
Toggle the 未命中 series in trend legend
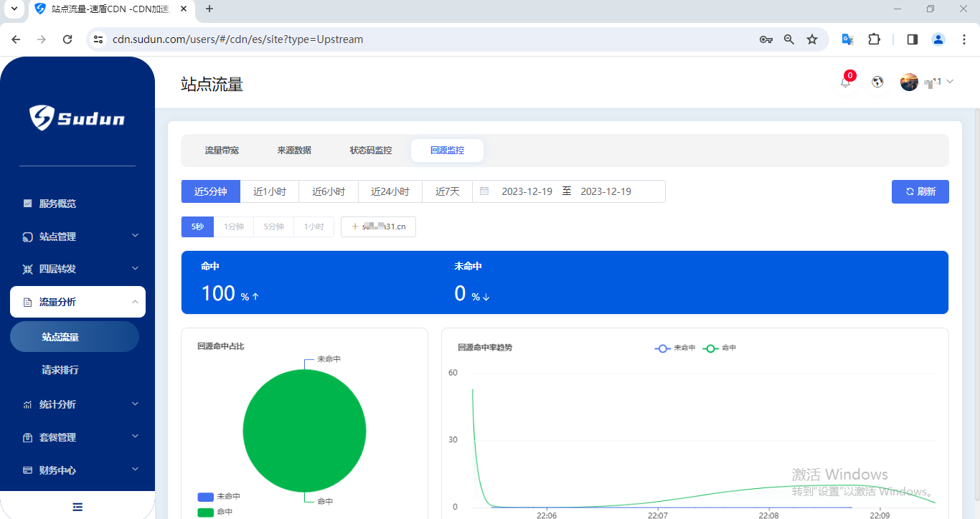(675, 348)
